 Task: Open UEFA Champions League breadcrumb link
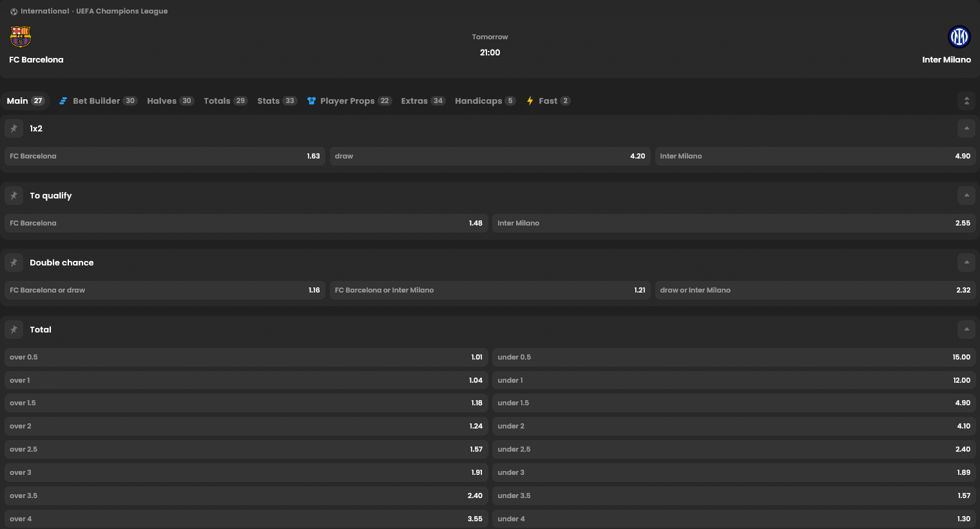(x=122, y=12)
